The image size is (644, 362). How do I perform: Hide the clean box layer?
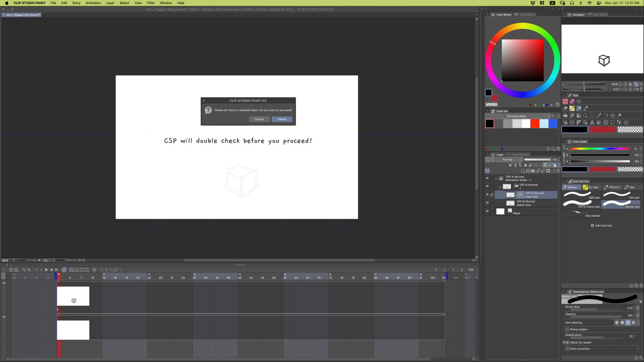click(487, 195)
